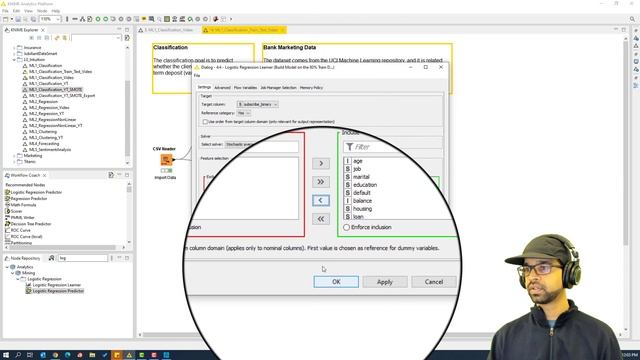Switch to the Flow Variables tab
Screen dimensions: 640x360
click(245, 87)
